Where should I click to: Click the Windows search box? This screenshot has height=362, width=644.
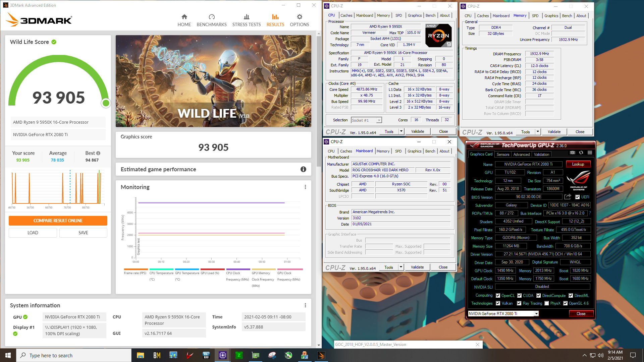pyautogui.click(x=74, y=355)
